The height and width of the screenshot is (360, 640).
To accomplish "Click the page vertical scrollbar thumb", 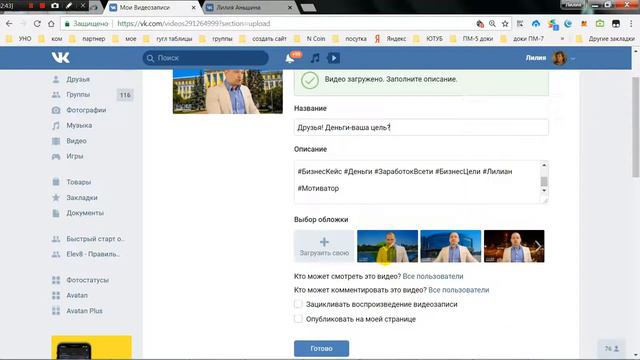I will 636,127.
